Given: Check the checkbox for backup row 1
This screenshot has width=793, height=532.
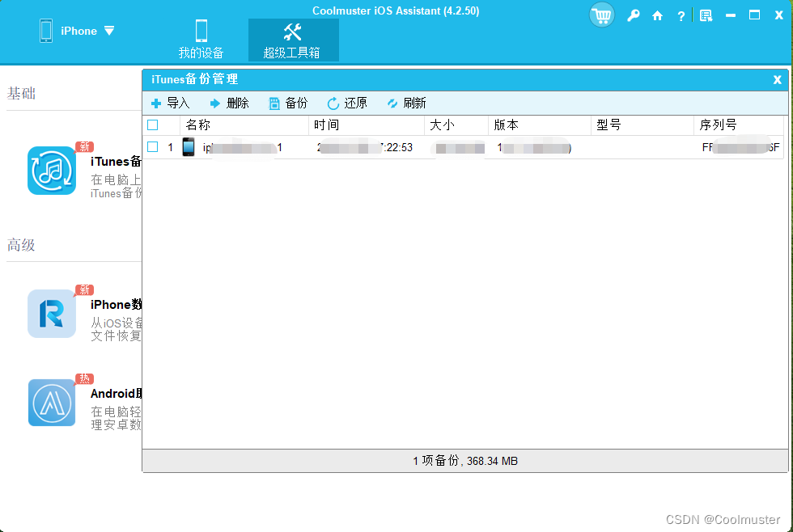Looking at the screenshot, I should pyautogui.click(x=153, y=147).
